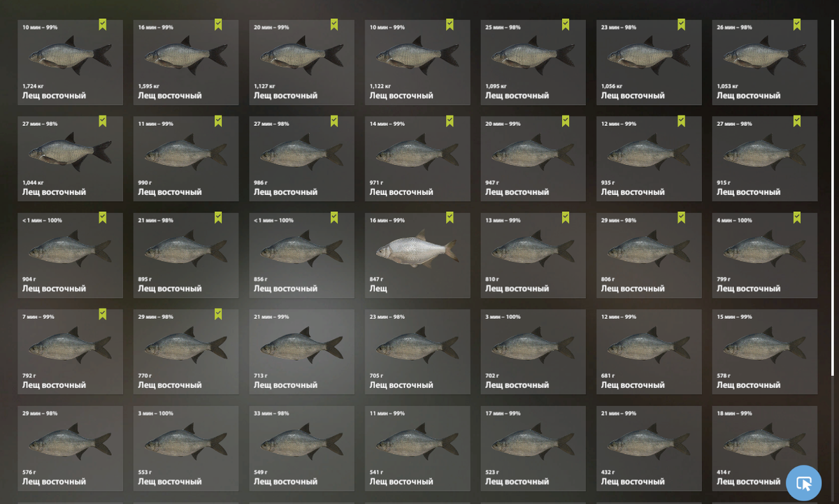Select the 702 г fish with 100% label

pyautogui.click(x=533, y=352)
